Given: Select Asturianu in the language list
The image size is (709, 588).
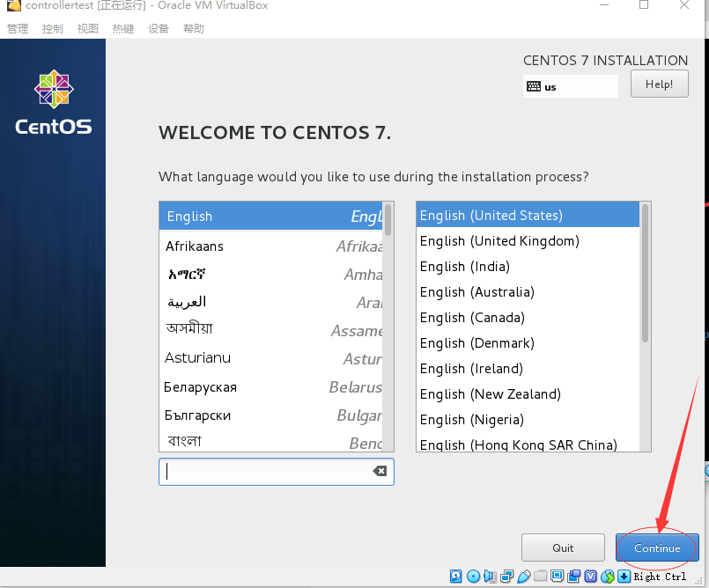Looking at the screenshot, I should coord(271,358).
